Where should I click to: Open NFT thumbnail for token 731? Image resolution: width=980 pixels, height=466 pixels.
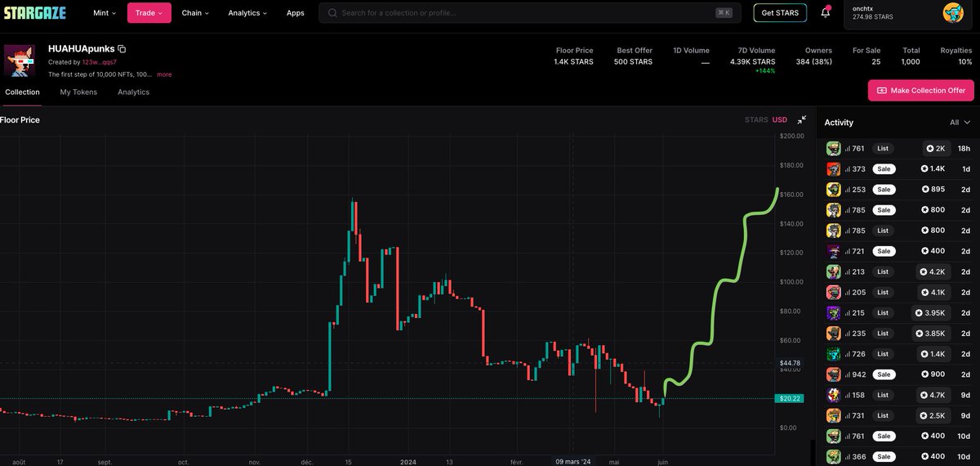click(834, 415)
